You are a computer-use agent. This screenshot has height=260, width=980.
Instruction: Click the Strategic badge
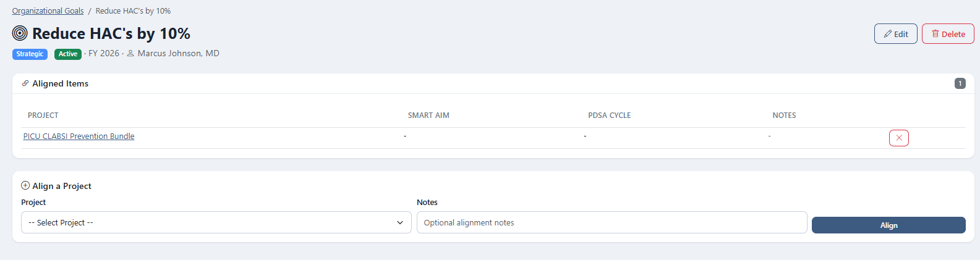point(30,54)
